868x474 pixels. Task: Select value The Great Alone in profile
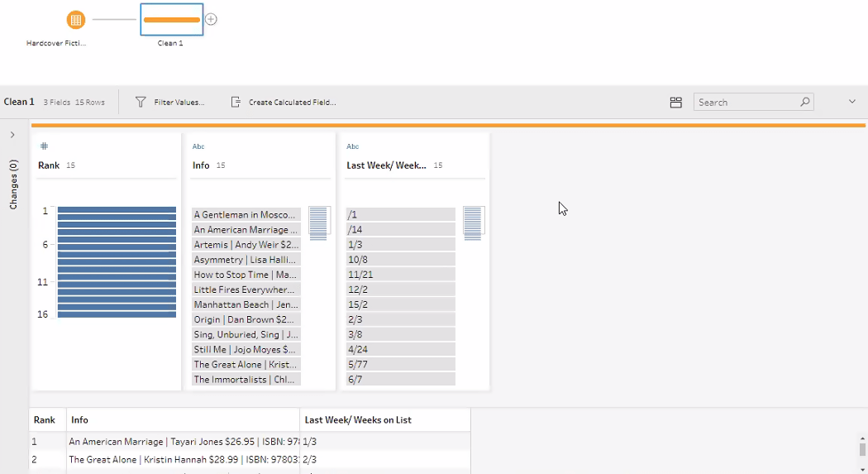coord(246,364)
